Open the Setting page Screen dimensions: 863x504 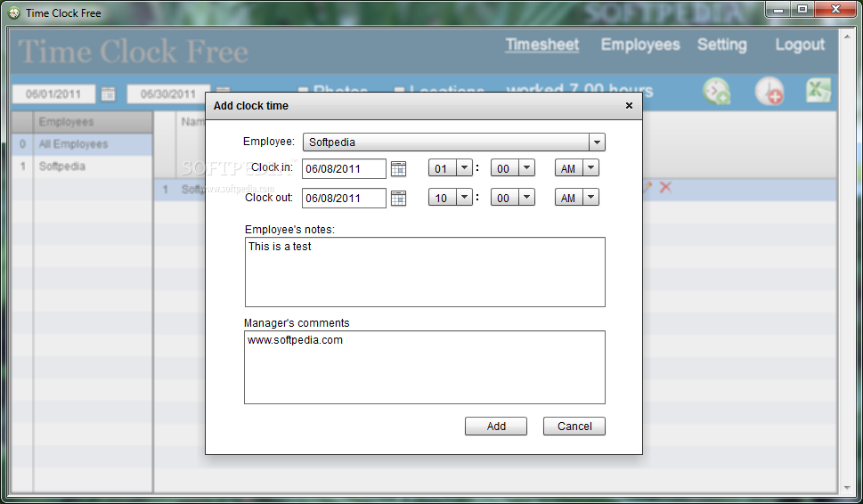[722, 45]
